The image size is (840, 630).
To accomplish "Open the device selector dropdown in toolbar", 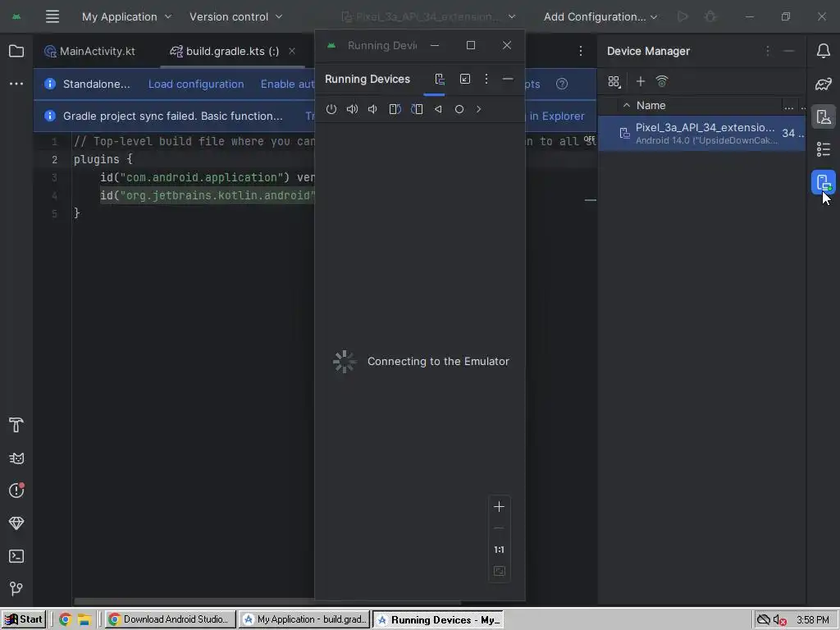I will 428,16.
